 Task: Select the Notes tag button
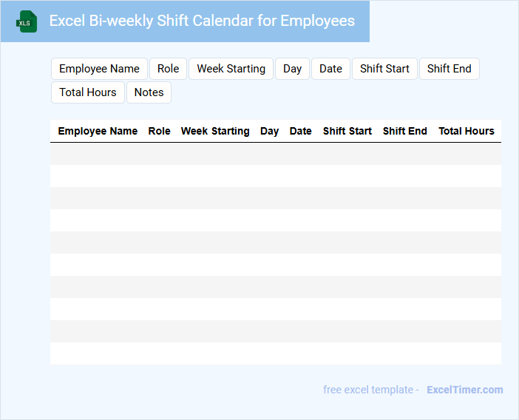[149, 92]
